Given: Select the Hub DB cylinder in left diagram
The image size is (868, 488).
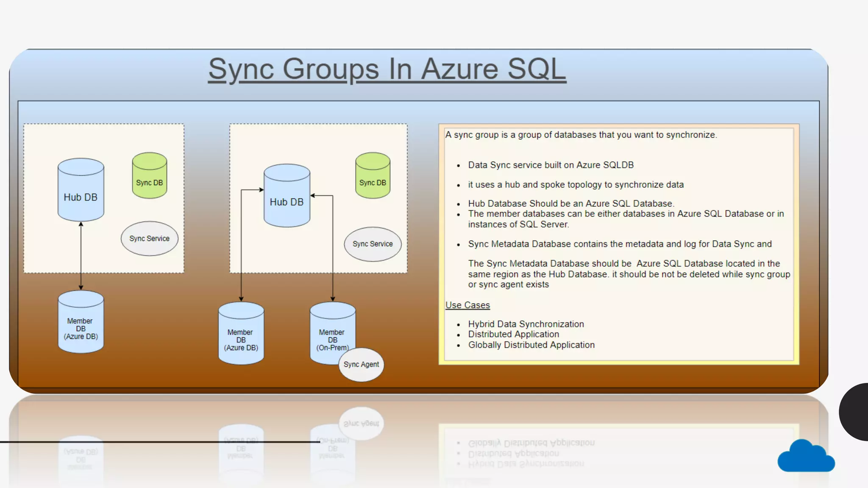Looking at the screenshot, I should pos(81,190).
